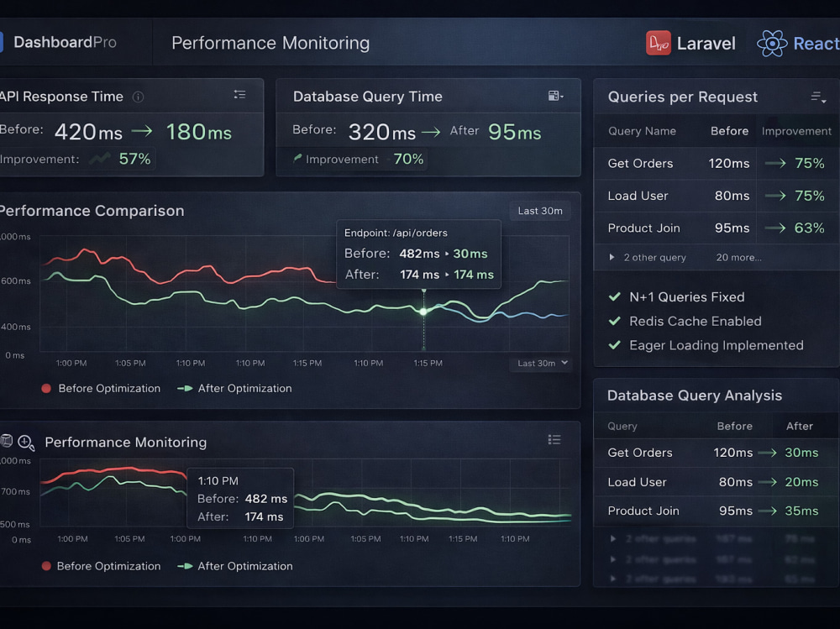This screenshot has height=629, width=840.
Task: Sort by Before column in Queries per Request
Action: (x=729, y=131)
